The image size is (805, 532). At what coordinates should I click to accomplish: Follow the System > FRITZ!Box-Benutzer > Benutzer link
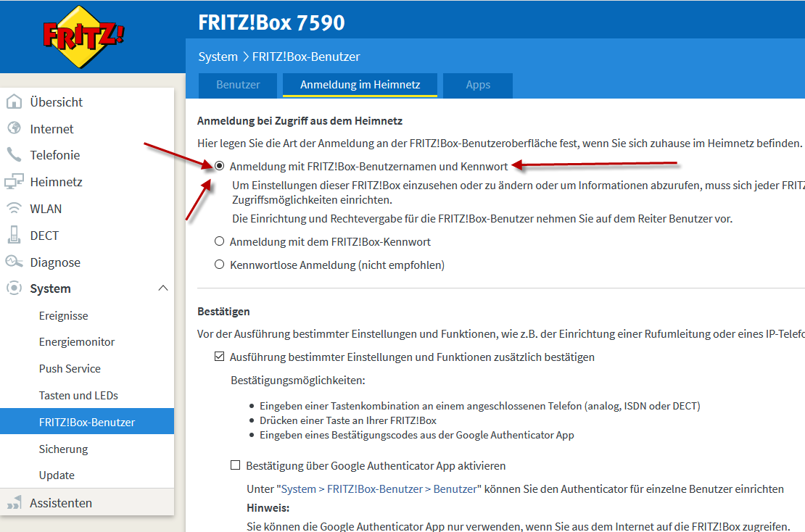coord(379,489)
